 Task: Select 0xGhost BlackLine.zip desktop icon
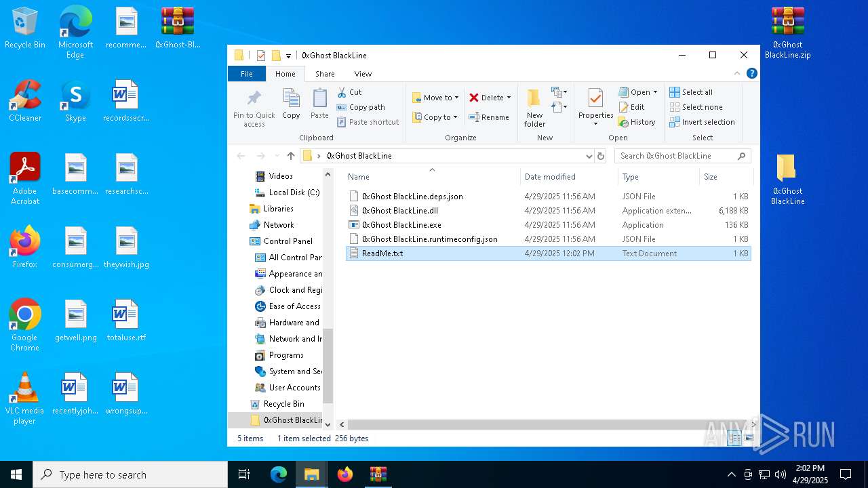coord(787,33)
